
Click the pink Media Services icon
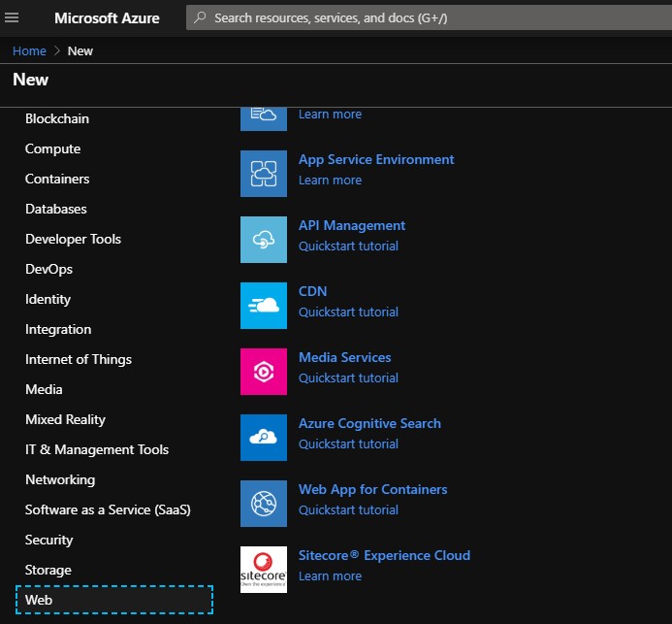264,372
